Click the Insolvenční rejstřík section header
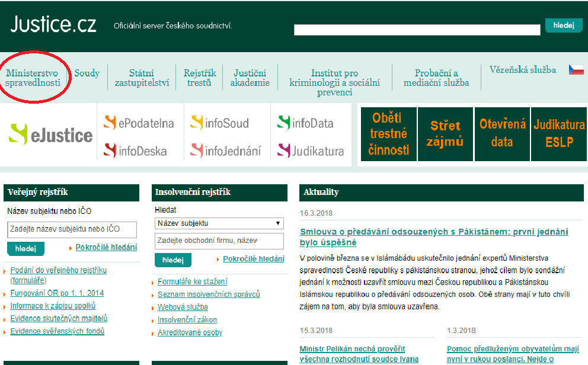 click(x=219, y=193)
